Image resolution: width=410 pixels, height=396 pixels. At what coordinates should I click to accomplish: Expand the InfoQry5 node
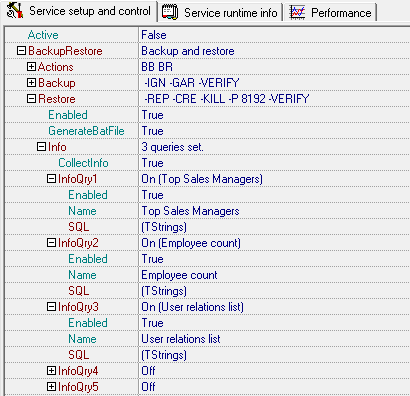[x=51, y=387]
